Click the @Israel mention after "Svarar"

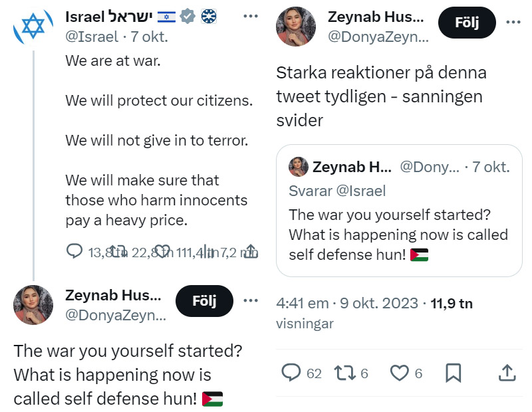coord(361,191)
